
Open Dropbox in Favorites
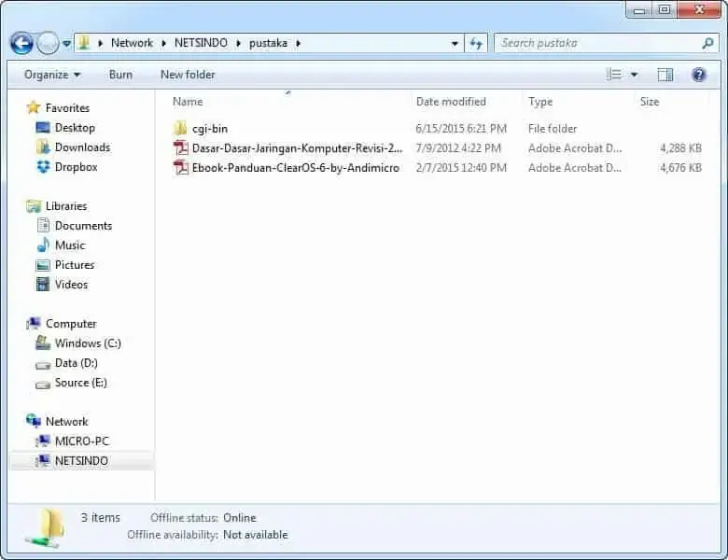[x=76, y=167]
